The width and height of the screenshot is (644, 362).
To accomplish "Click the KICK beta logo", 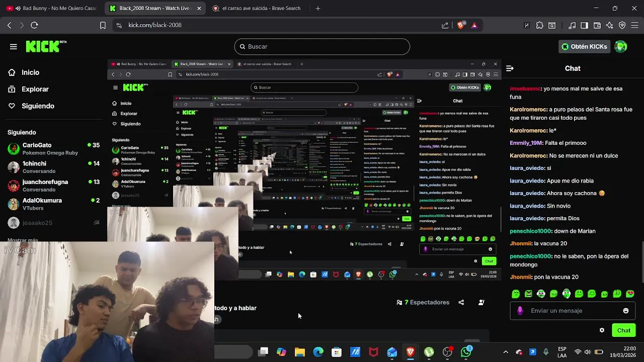I will 46,46.
